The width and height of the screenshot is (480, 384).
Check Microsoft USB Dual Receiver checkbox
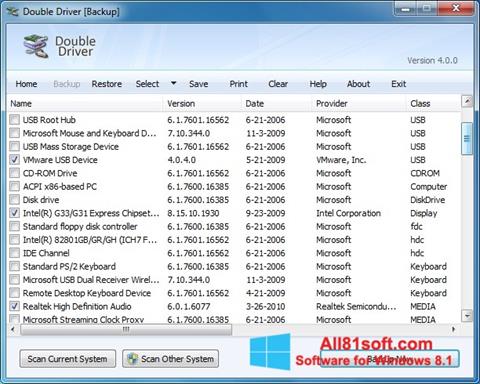point(15,280)
